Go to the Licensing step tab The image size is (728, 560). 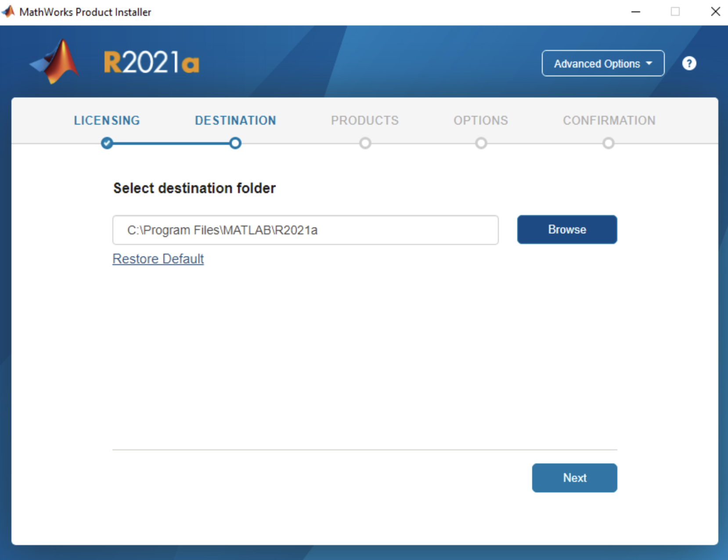pyautogui.click(x=107, y=120)
